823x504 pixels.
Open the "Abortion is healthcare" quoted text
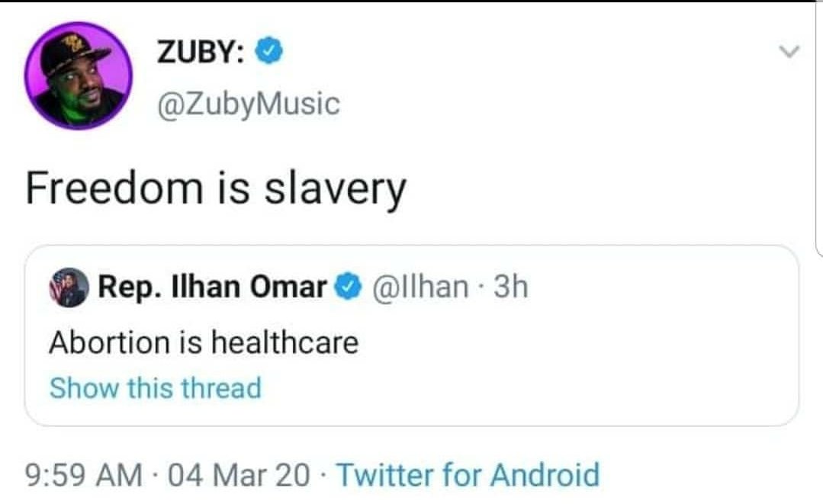coord(204,342)
